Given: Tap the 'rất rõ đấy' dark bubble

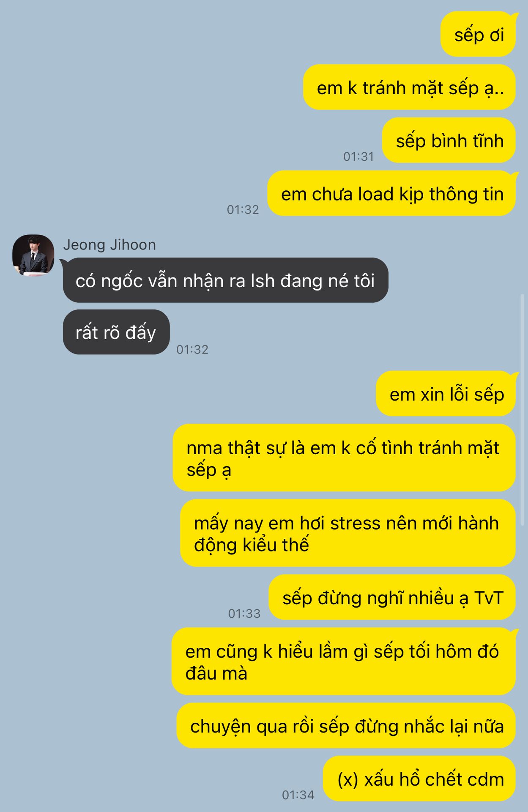Looking at the screenshot, I should pos(116,332).
